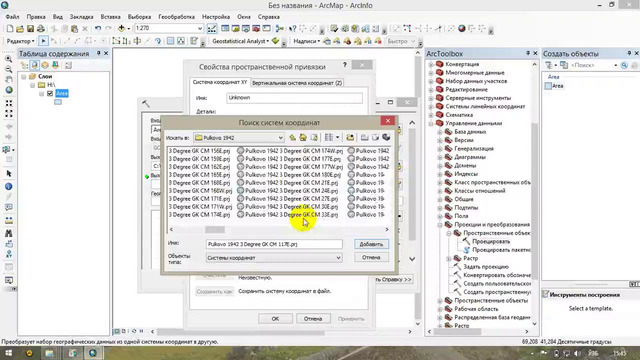Image resolution: width=640 pixels, height=360 pixels.
Task: Click the globe icon in search dialog toolbar
Action: (x=386, y=138)
